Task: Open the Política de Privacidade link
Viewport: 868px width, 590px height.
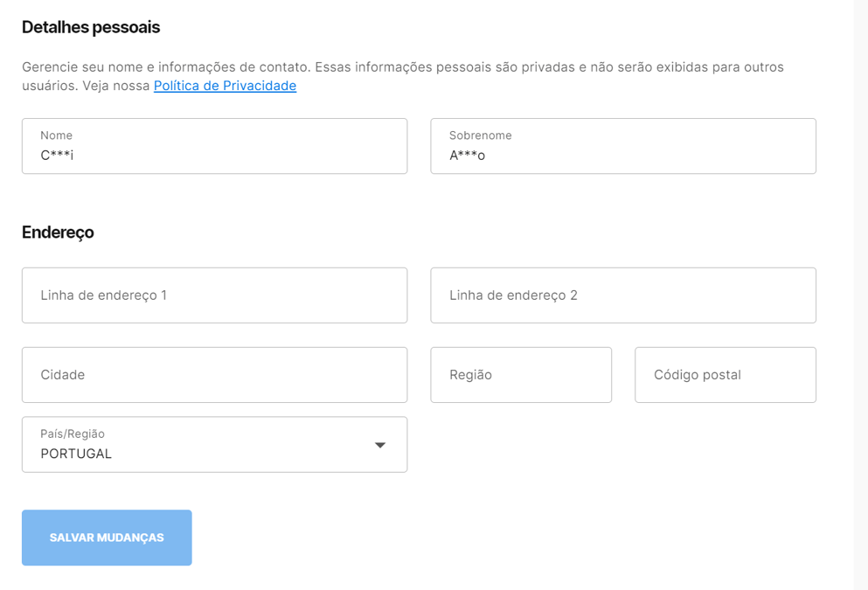Action: tap(225, 86)
